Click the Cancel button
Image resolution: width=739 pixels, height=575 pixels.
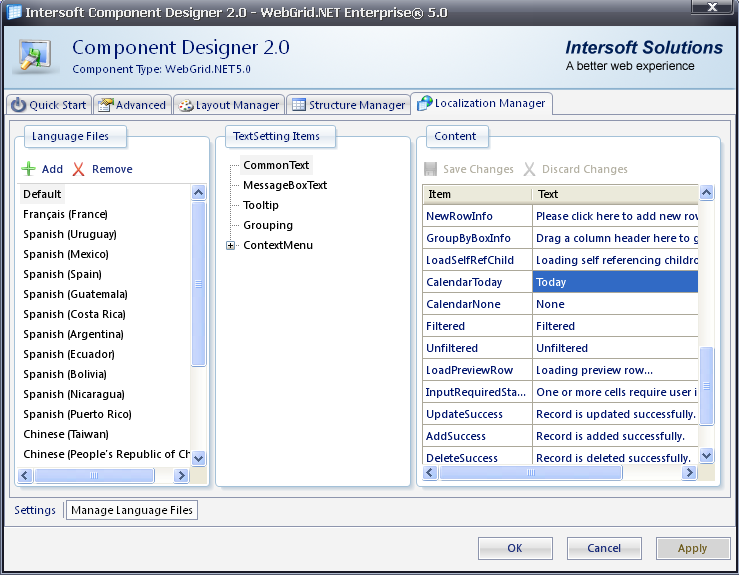click(604, 548)
